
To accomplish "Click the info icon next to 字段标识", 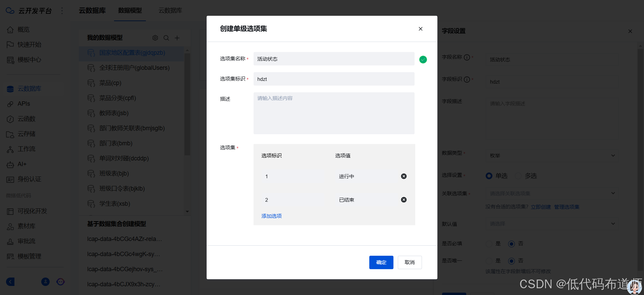I will click(x=467, y=80).
